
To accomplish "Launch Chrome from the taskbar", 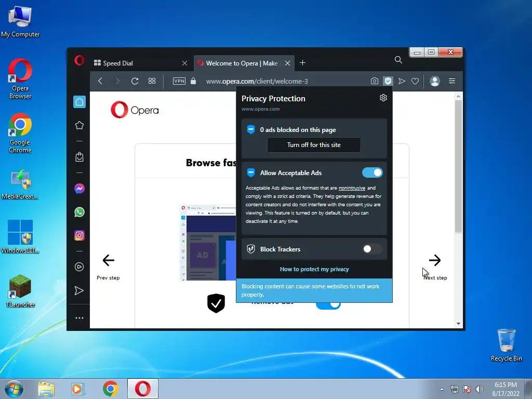I will click(x=110, y=389).
